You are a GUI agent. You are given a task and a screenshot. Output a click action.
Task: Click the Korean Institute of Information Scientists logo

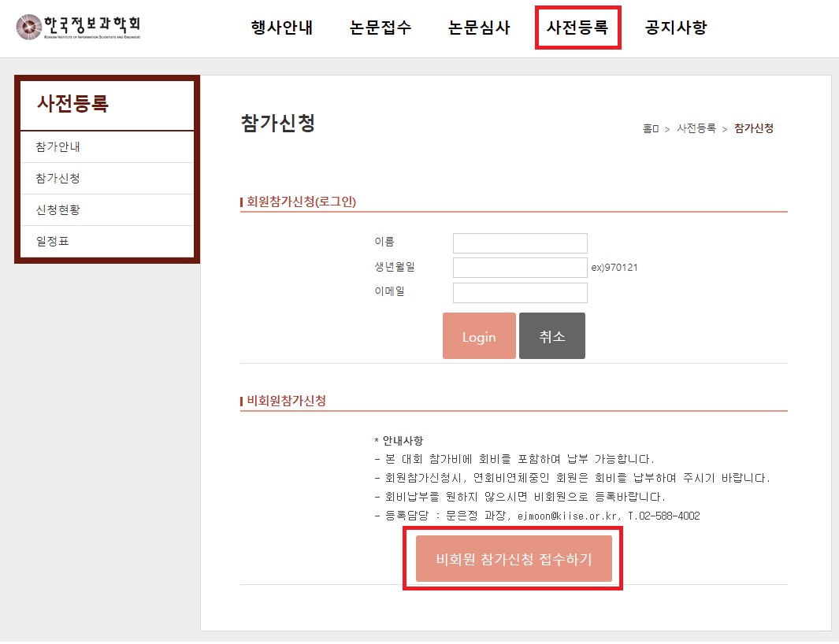click(x=78, y=28)
